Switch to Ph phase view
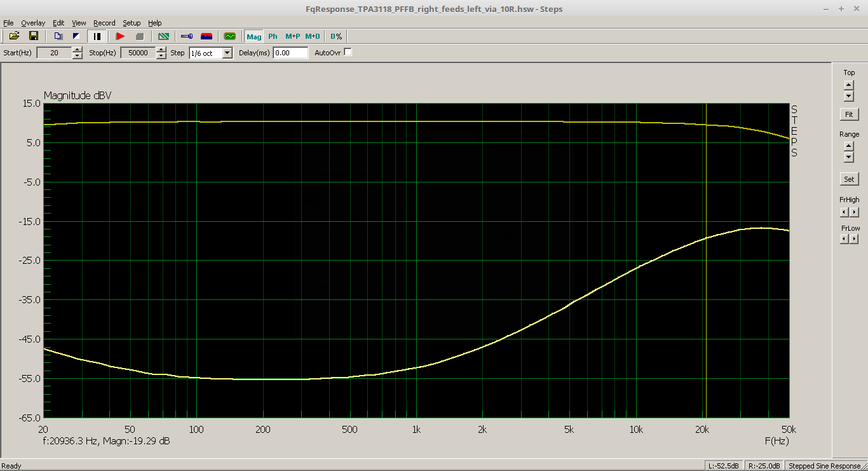This screenshot has width=868, height=471. point(273,36)
